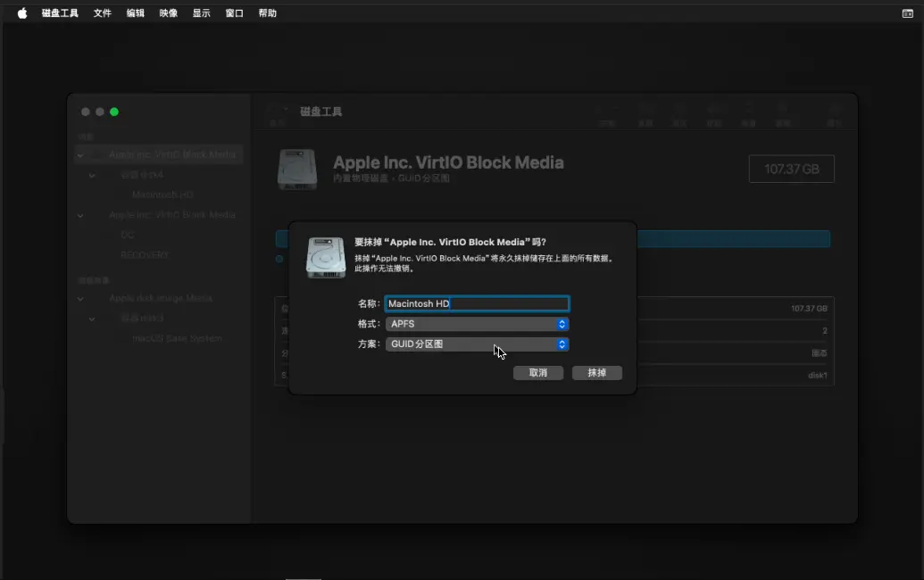The height and width of the screenshot is (580, 924).
Task: Collapse the selected VirtIO Block Media sidebar disk
Action: [x=81, y=154]
